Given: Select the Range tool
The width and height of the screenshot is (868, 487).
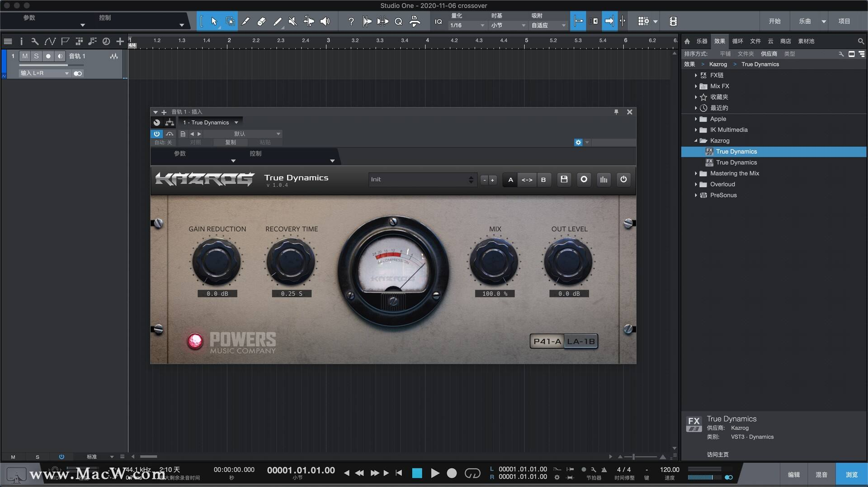Looking at the screenshot, I should click(230, 21).
